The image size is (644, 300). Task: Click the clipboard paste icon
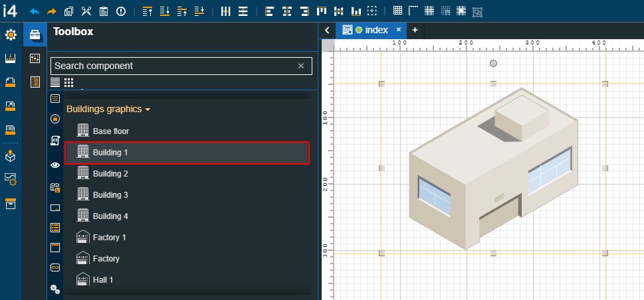click(104, 11)
